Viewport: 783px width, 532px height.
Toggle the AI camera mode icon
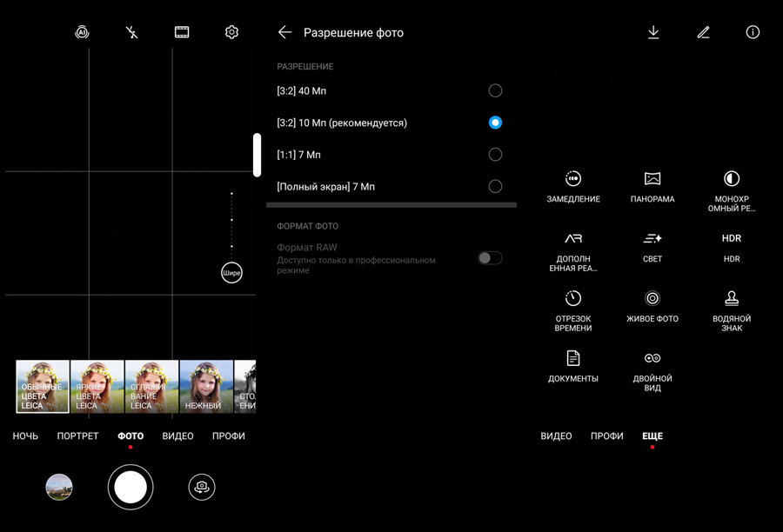click(x=82, y=32)
